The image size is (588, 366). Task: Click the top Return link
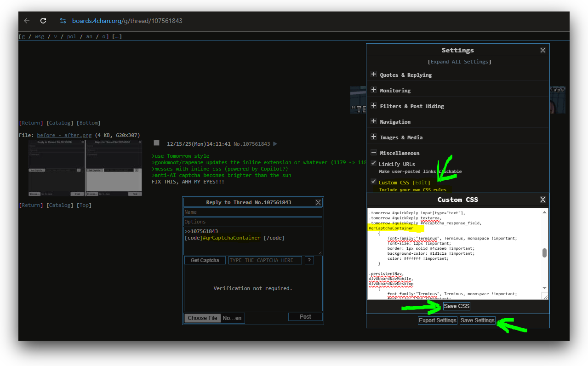click(31, 123)
